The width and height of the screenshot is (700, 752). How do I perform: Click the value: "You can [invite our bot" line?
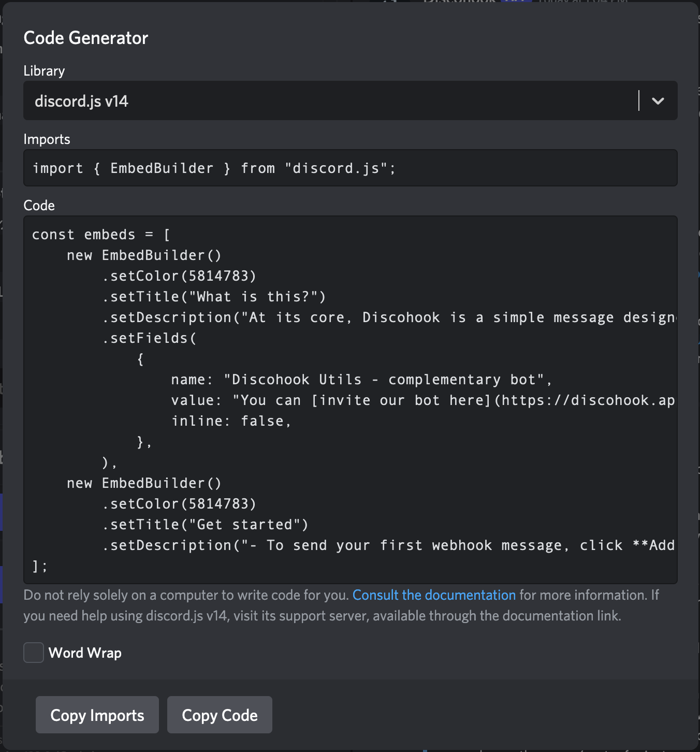[423, 400]
